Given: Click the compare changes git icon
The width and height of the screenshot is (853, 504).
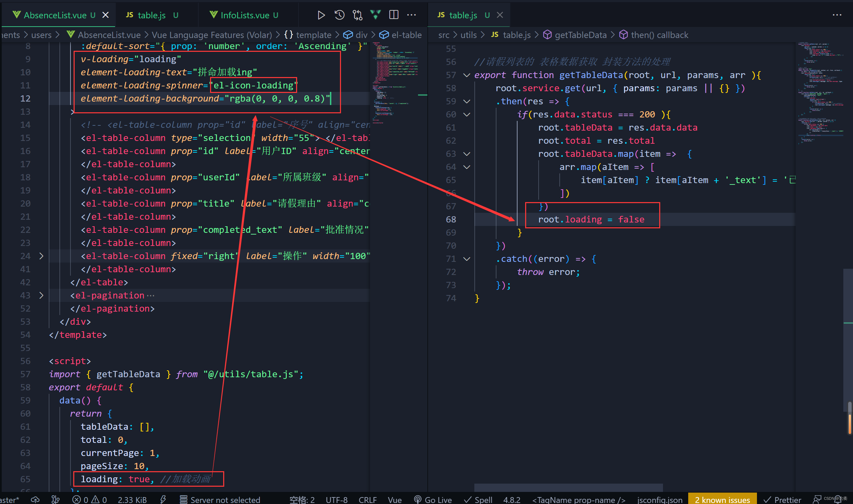Looking at the screenshot, I should (357, 15).
